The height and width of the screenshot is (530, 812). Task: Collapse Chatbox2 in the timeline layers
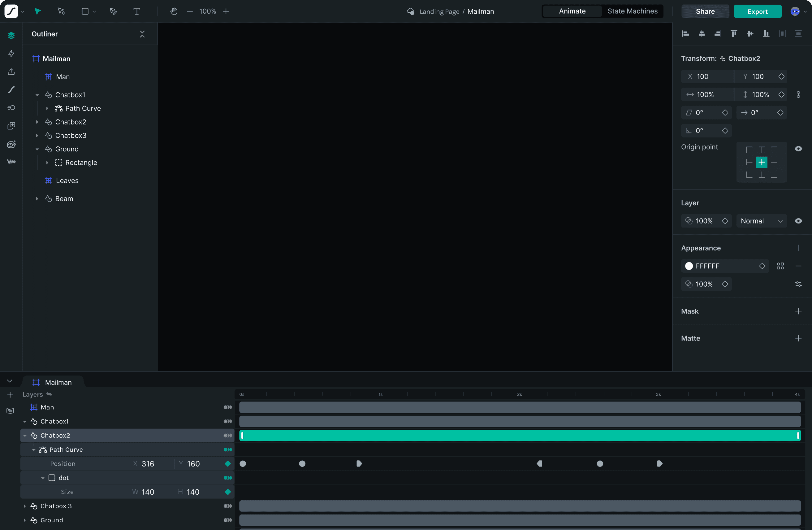[24, 436]
